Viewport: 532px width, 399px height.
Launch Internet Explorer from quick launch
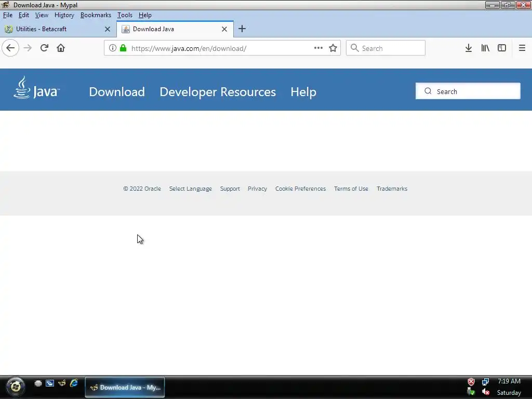click(x=74, y=383)
